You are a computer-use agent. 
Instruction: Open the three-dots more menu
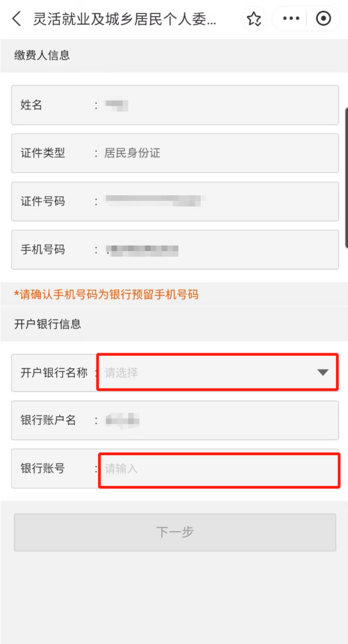coord(291,19)
